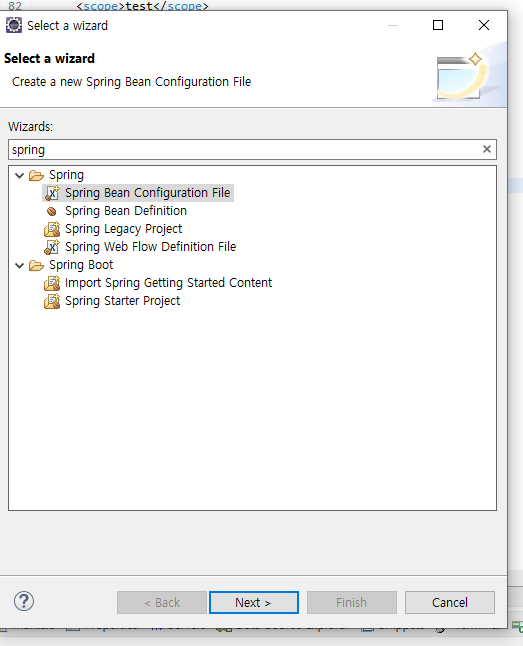Collapse the Spring folder chevron
The height and width of the screenshot is (646, 523).
[x=19, y=176]
